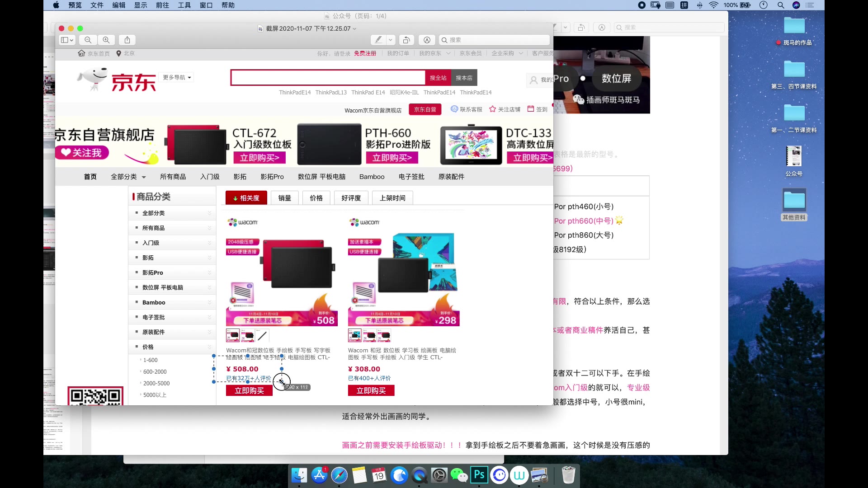The image size is (868, 488).
Task: Rotate the screenshot with the rotate icon
Action: [406, 40]
